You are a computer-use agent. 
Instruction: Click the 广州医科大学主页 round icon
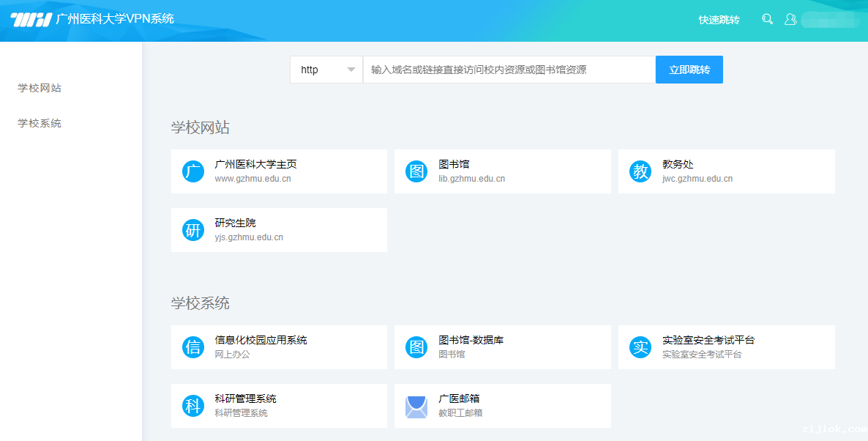[x=193, y=171]
